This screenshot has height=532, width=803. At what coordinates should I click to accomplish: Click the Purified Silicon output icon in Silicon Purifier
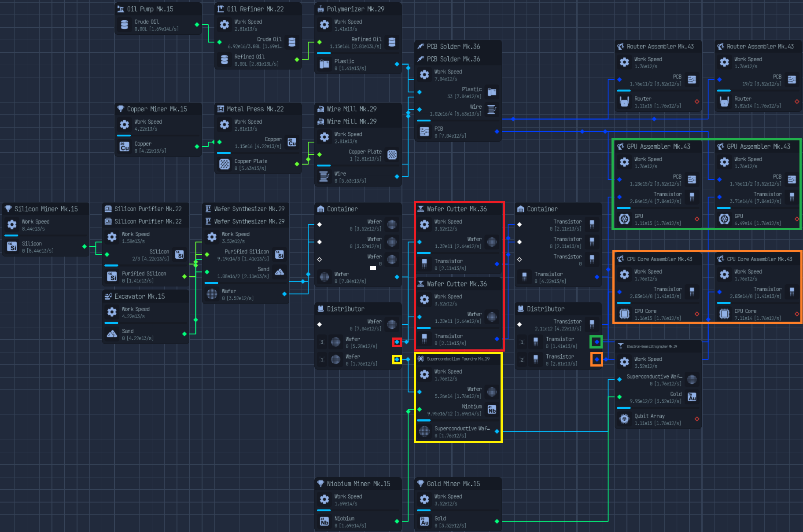coord(112,276)
